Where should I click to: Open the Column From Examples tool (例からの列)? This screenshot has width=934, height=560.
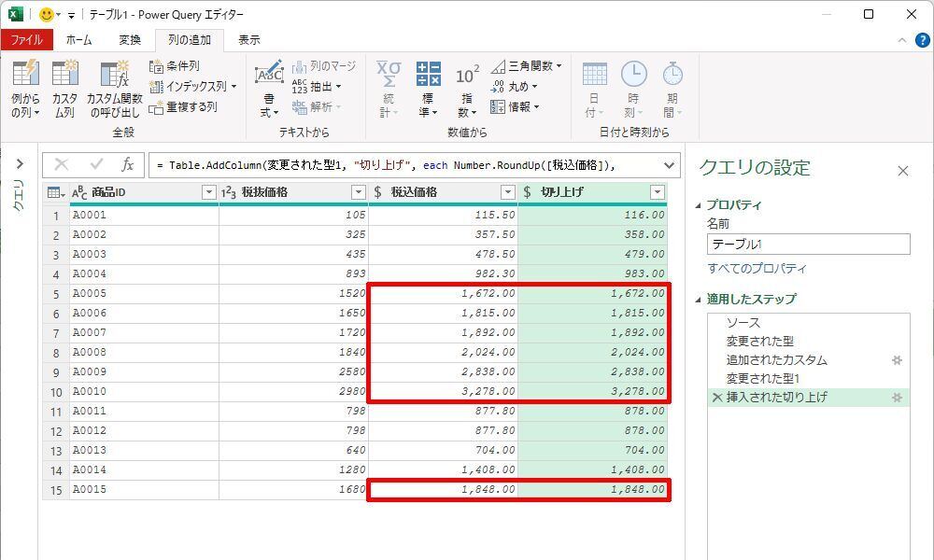25,88
